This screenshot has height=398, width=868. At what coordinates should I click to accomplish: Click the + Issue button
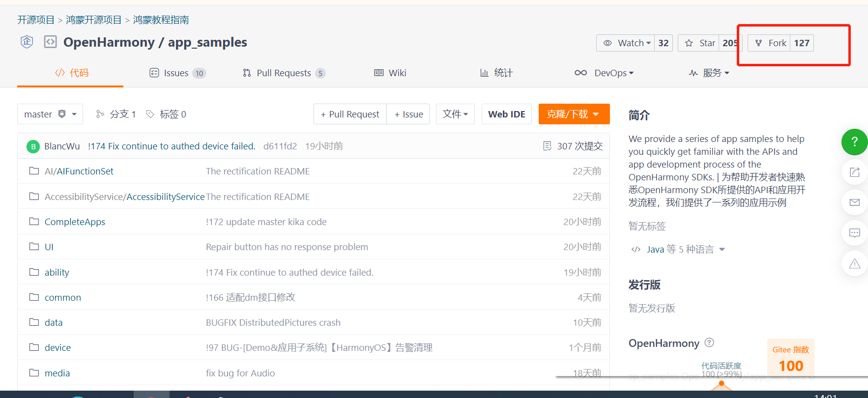[x=408, y=114]
